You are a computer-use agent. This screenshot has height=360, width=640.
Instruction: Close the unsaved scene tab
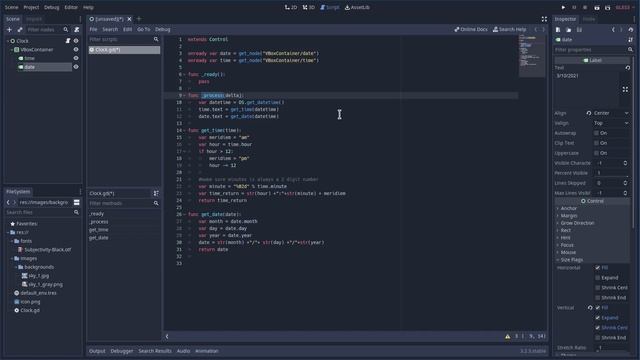click(129, 19)
